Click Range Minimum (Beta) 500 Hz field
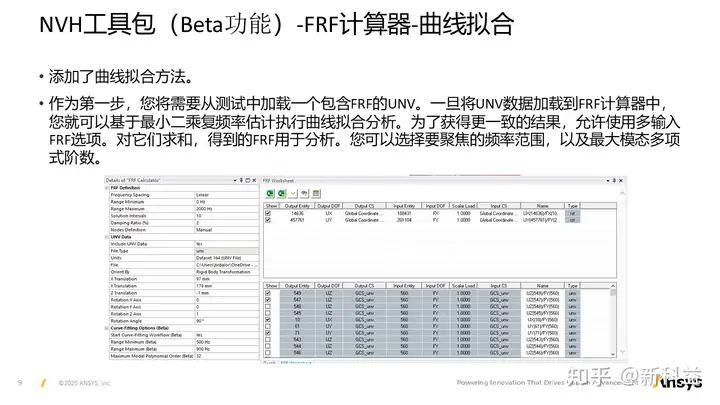 pyautogui.click(x=227, y=342)
